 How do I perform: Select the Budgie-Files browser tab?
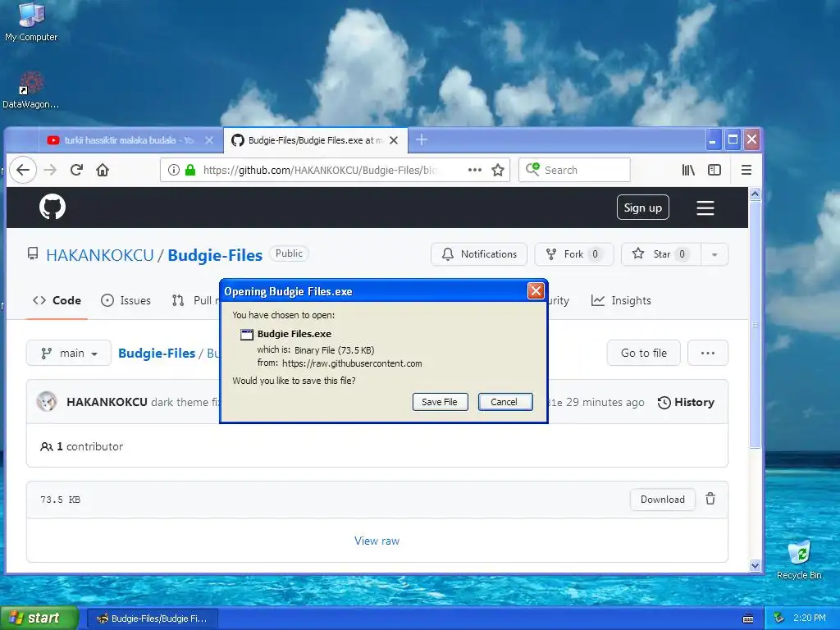316,139
